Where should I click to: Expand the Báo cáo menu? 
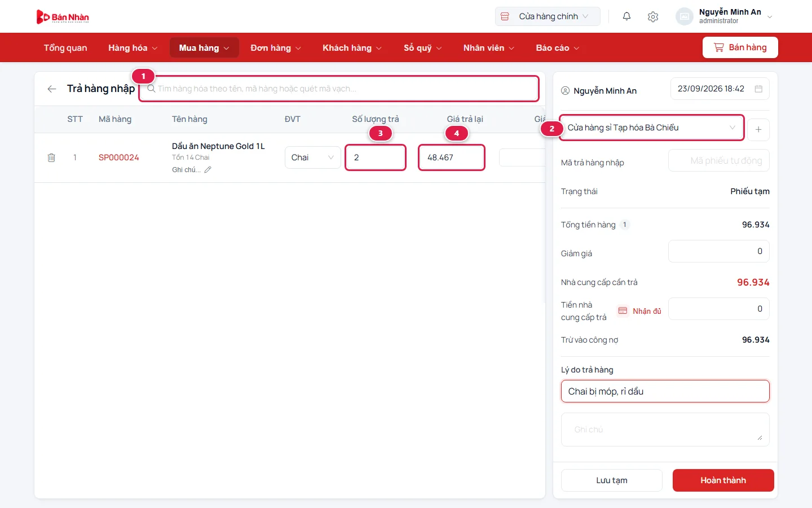(557, 48)
